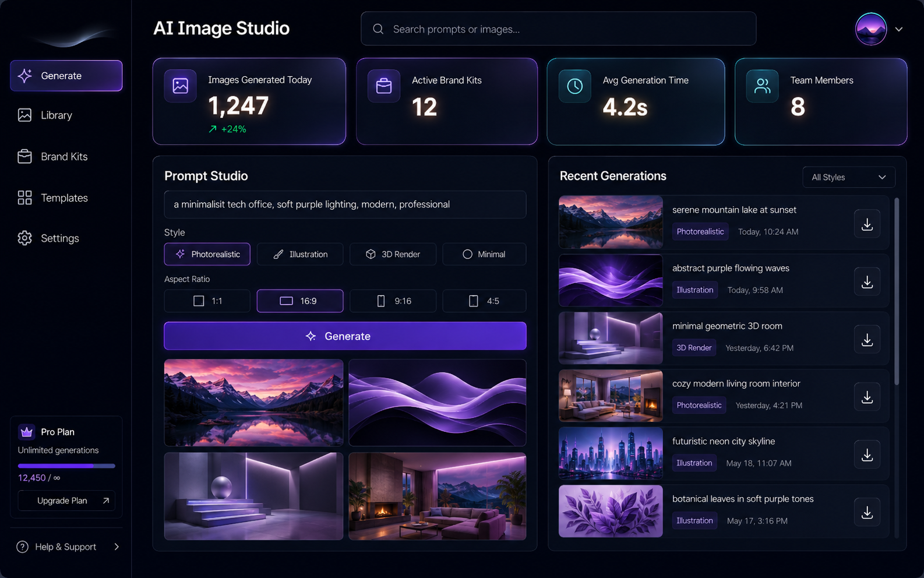Click the 3D Render tag on geometric room
Viewport: 924px width, 578px height.
click(694, 348)
